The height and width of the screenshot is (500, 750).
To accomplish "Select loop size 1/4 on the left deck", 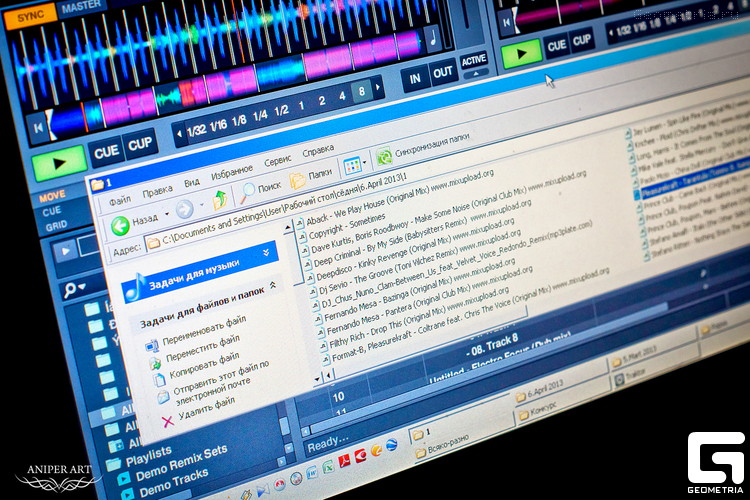I will pos(260,115).
